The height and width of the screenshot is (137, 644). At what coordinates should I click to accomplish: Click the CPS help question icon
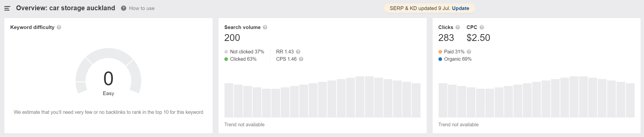(301, 59)
